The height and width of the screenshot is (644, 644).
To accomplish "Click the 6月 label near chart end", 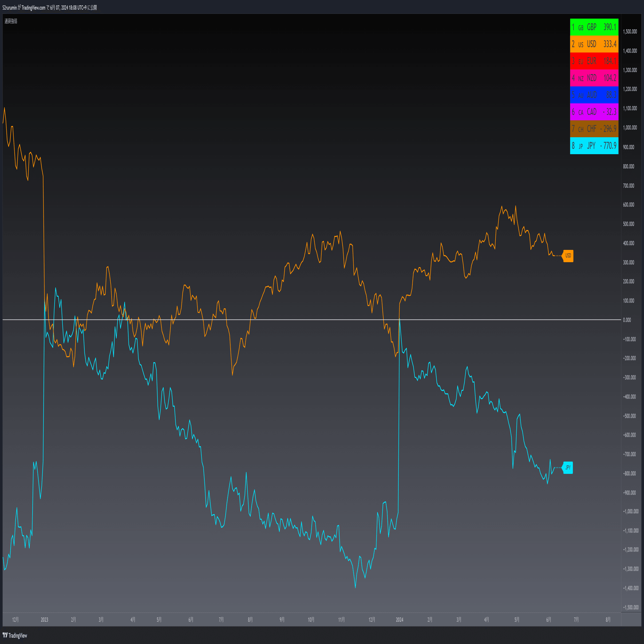I will 548,620.
